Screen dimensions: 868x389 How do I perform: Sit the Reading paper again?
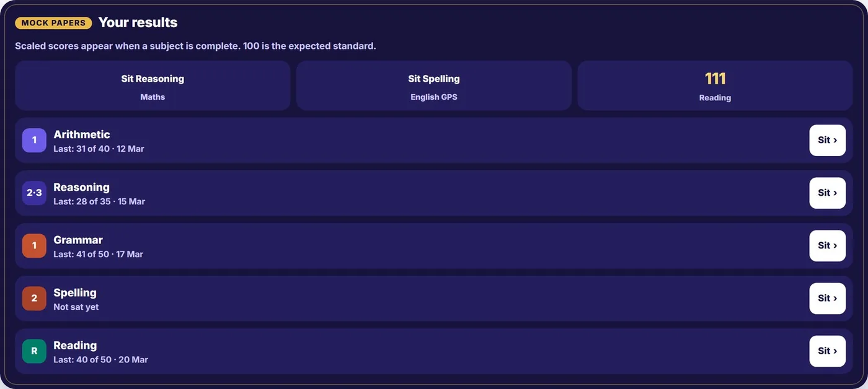(x=827, y=351)
